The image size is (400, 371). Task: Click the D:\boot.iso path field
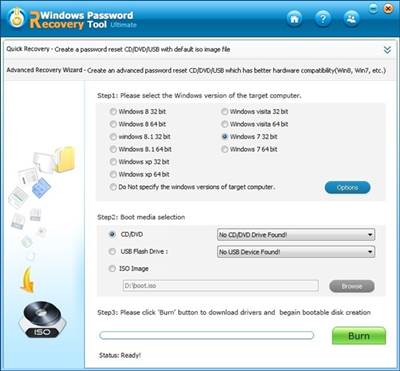[x=220, y=286]
